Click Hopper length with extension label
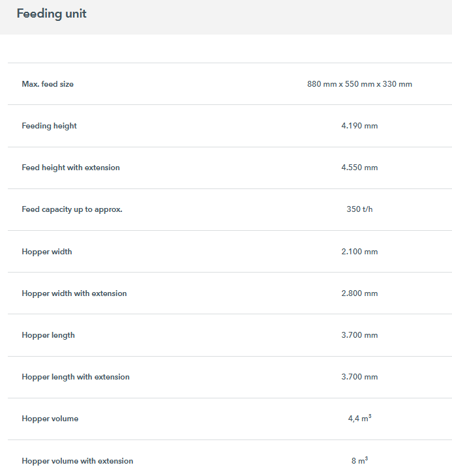Image resolution: width=452 pixels, height=476 pixels. coord(76,377)
